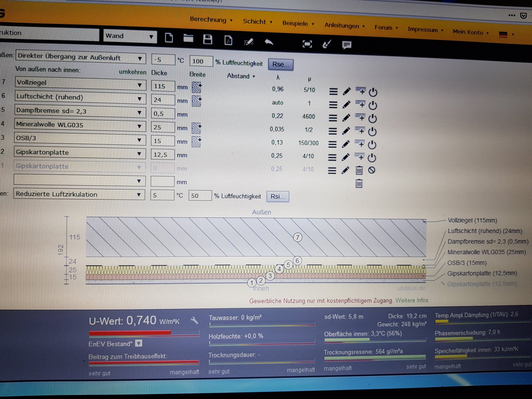
Task: Click the save floppy disk icon
Action: [x=208, y=39]
